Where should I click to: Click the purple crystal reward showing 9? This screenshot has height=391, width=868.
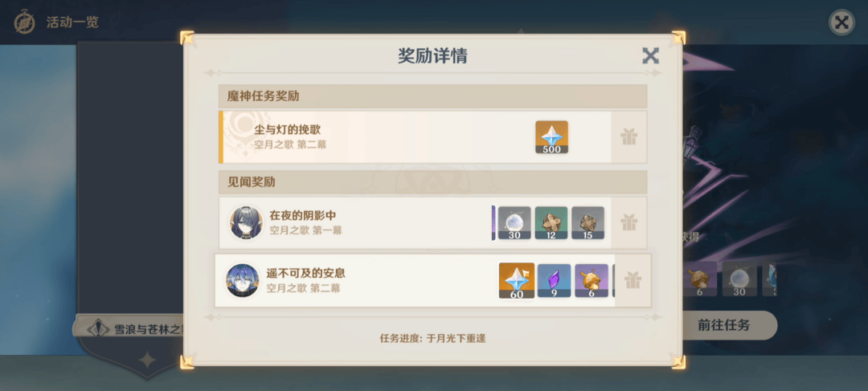[554, 280]
